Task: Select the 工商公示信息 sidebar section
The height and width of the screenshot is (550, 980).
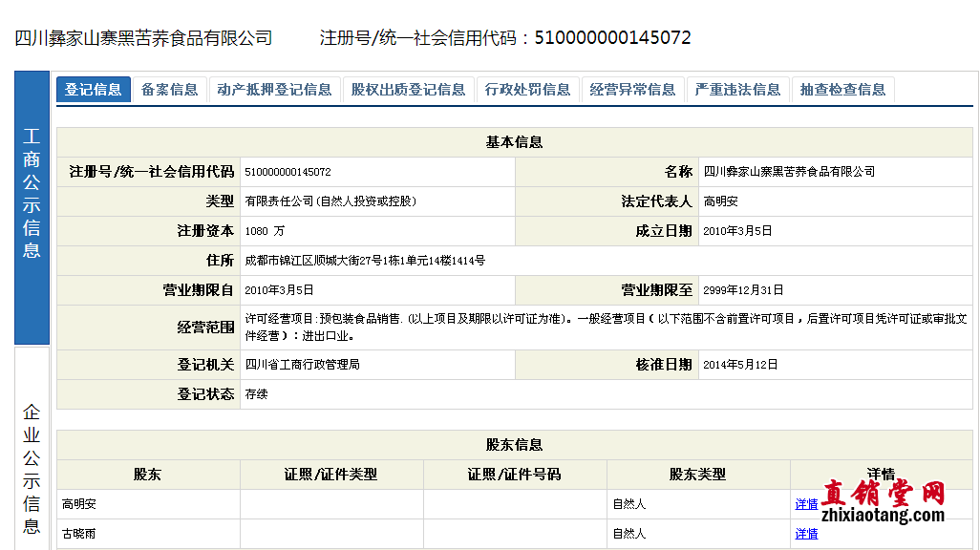Action: coord(32,207)
